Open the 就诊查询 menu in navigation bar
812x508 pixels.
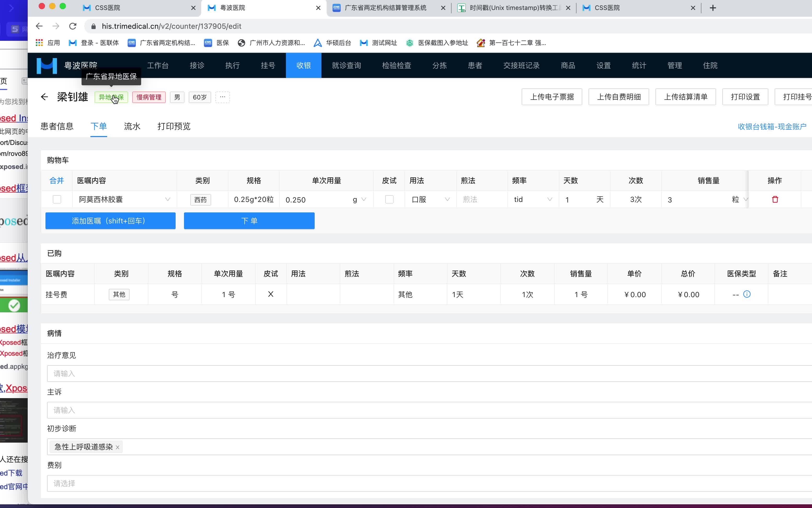pos(346,65)
